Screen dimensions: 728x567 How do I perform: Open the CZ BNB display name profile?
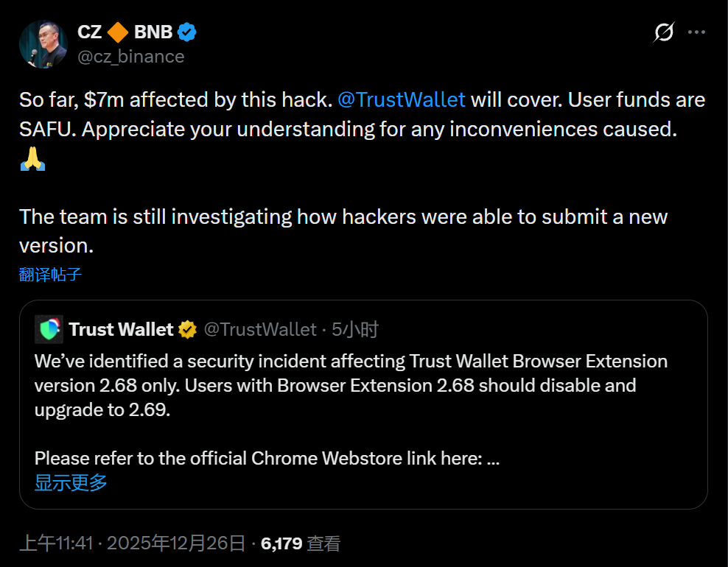click(x=125, y=32)
